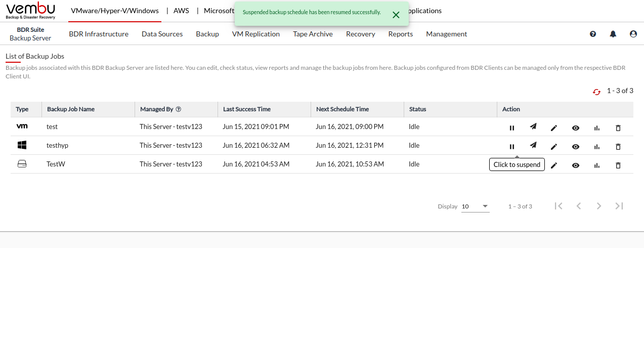Open the Display rows per page dropdown

point(475,206)
